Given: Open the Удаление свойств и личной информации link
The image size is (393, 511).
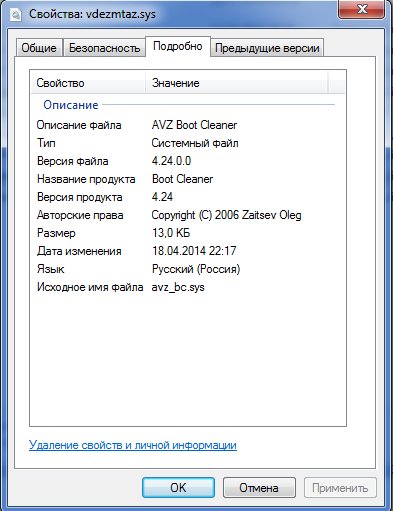Looking at the screenshot, I should 133,445.
